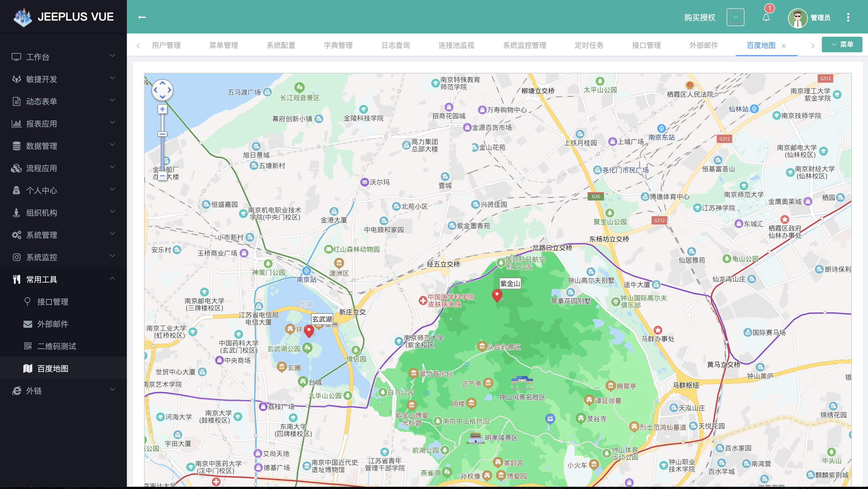The width and height of the screenshot is (868, 489).
Task: Click the red marker on 紫金山
Action: 496,295
